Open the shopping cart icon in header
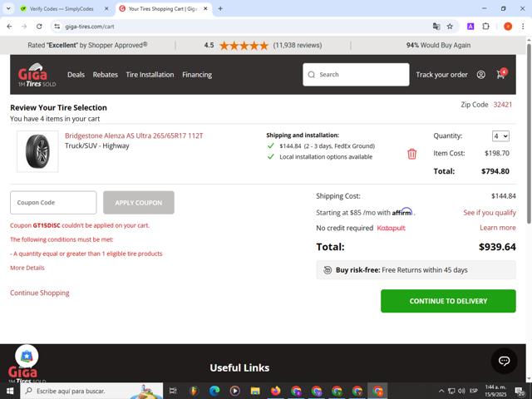Image resolution: width=532 pixels, height=399 pixels. (x=500, y=74)
